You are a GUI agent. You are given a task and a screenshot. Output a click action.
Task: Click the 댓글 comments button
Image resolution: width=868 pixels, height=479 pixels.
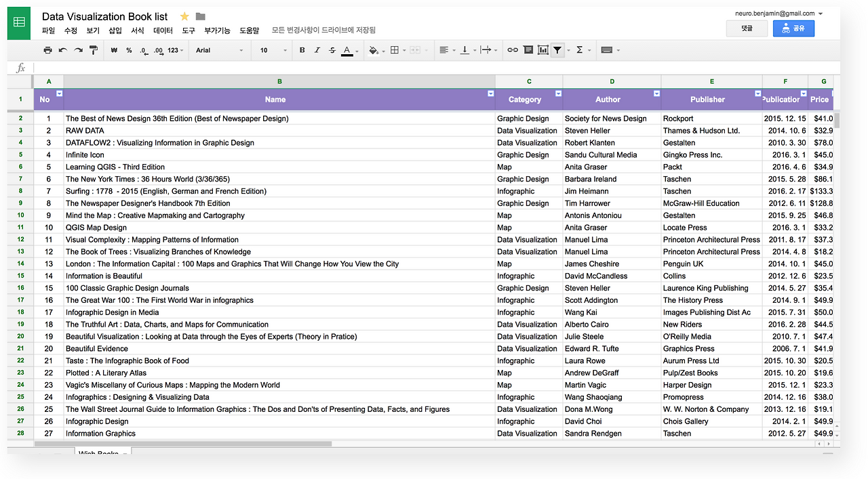click(747, 28)
